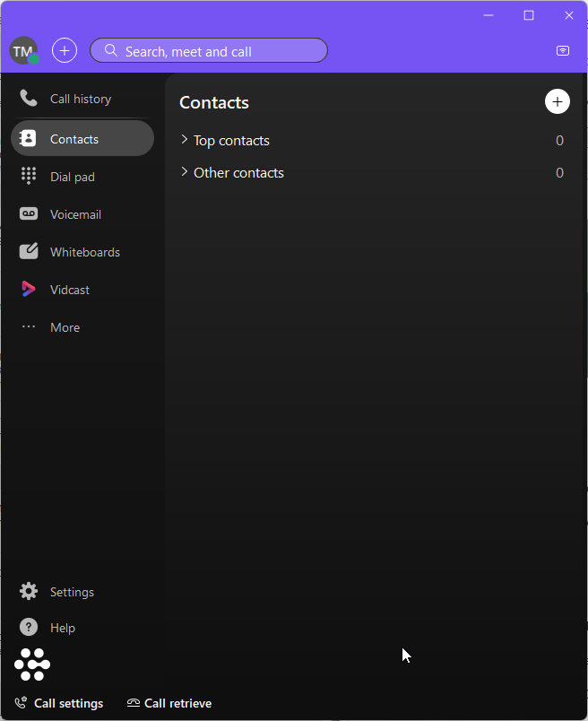Screen dimensions: 588x721
Task: Open the Dial pad
Action: (82, 177)
